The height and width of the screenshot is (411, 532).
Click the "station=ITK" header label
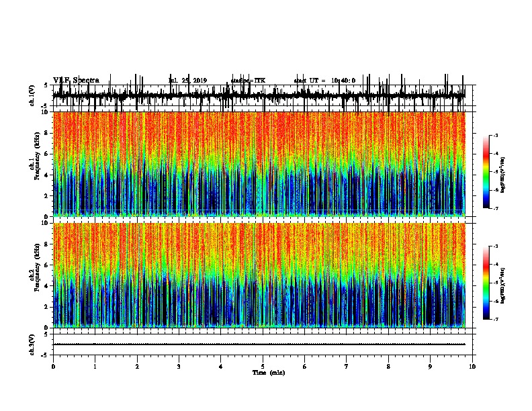click(248, 81)
